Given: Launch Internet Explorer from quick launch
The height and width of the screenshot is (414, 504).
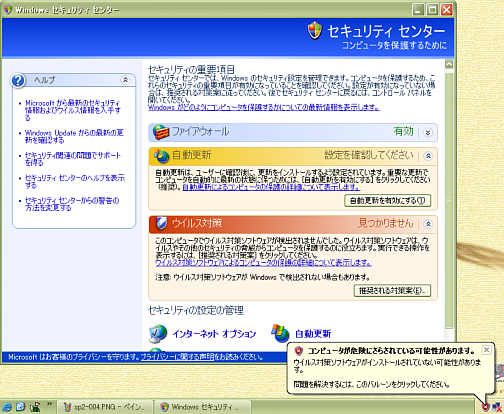Looking at the screenshot, I should coord(7,407).
